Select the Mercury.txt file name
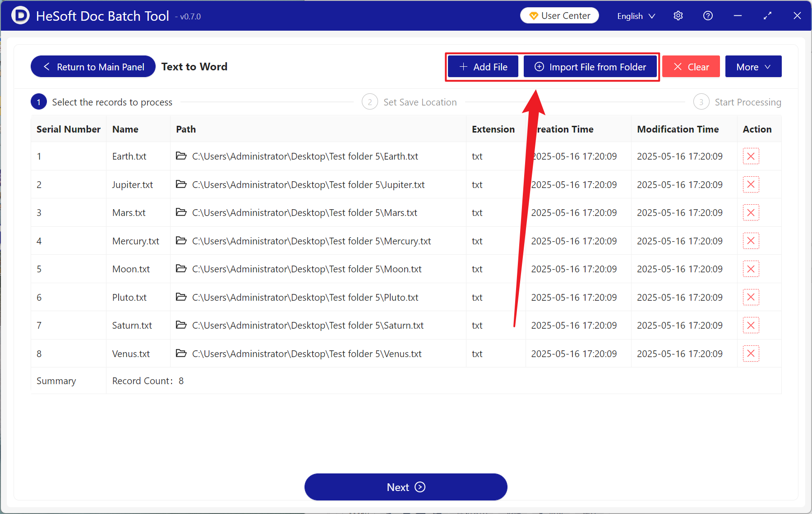812x514 pixels. pos(136,241)
